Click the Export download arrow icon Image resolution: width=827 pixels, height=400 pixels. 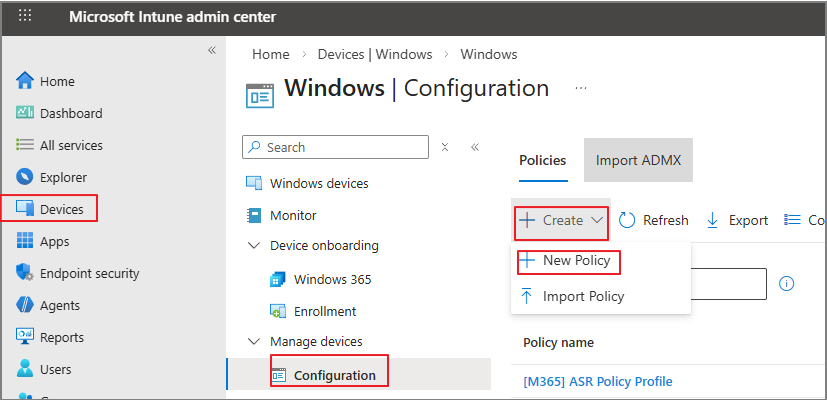coord(713,220)
